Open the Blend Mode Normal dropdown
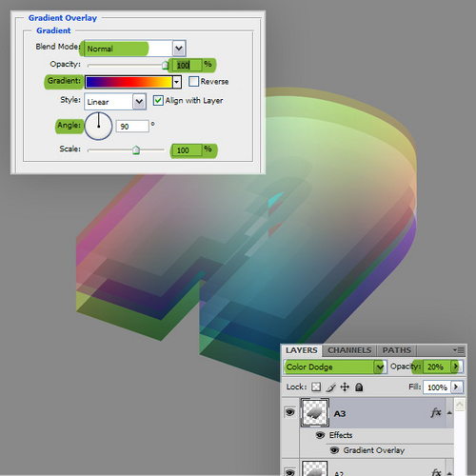The height and width of the screenshot is (476, 476). click(x=135, y=49)
